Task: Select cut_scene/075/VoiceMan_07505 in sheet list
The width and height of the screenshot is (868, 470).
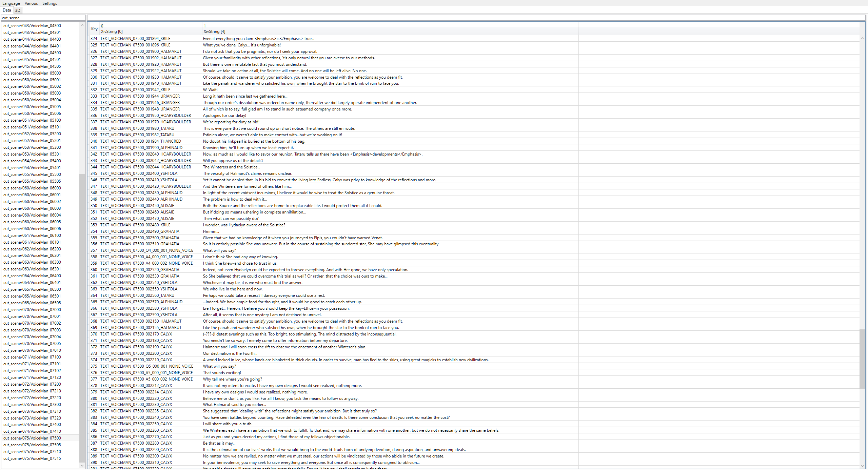Action: coord(32,445)
